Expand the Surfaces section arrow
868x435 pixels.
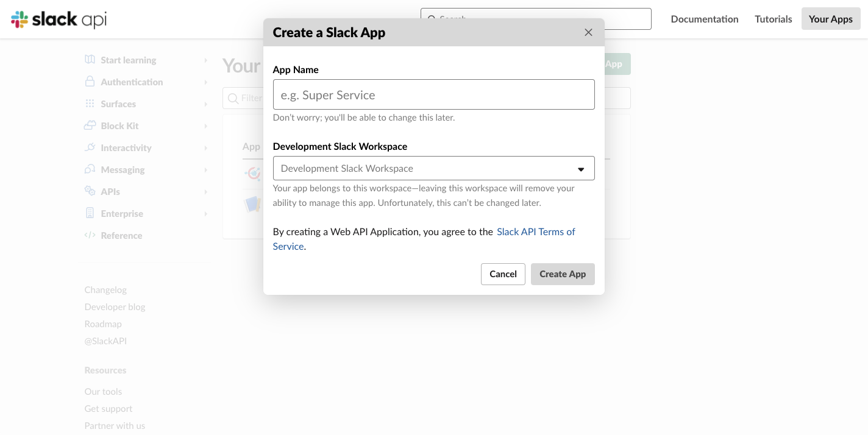point(206,104)
